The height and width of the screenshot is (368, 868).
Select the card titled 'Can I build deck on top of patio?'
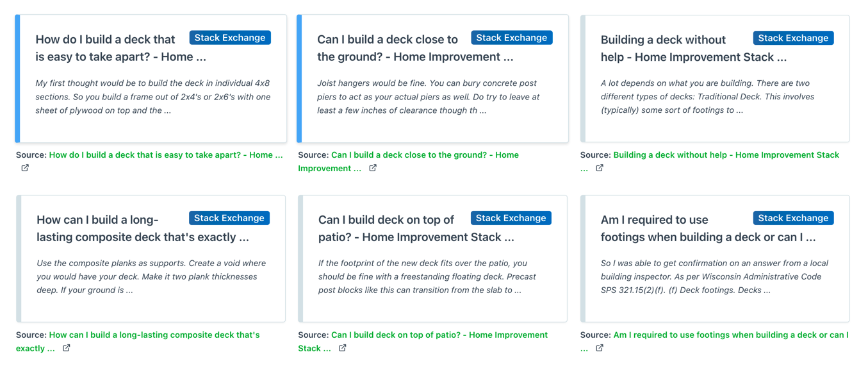[x=433, y=258]
